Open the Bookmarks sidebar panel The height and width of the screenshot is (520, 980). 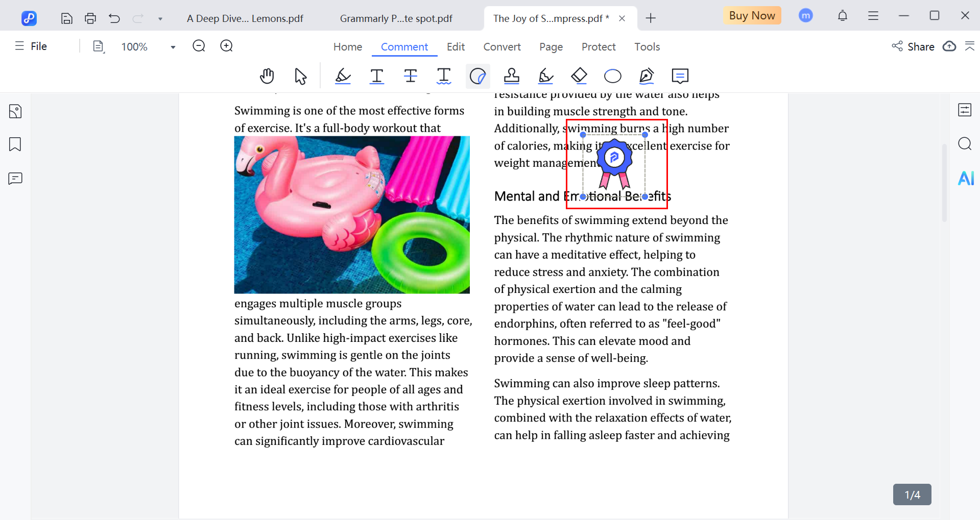(x=15, y=144)
